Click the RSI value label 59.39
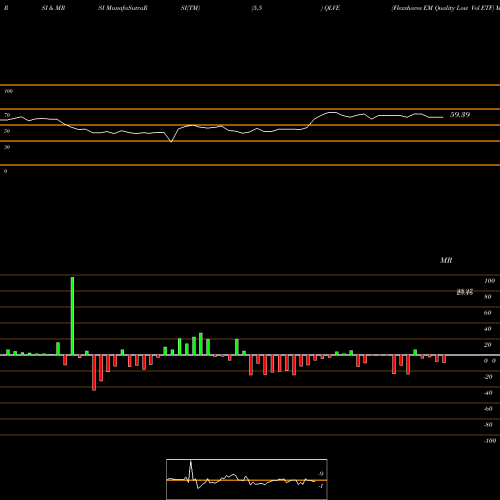The width and height of the screenshot is (500, 500). coord(460,115)
